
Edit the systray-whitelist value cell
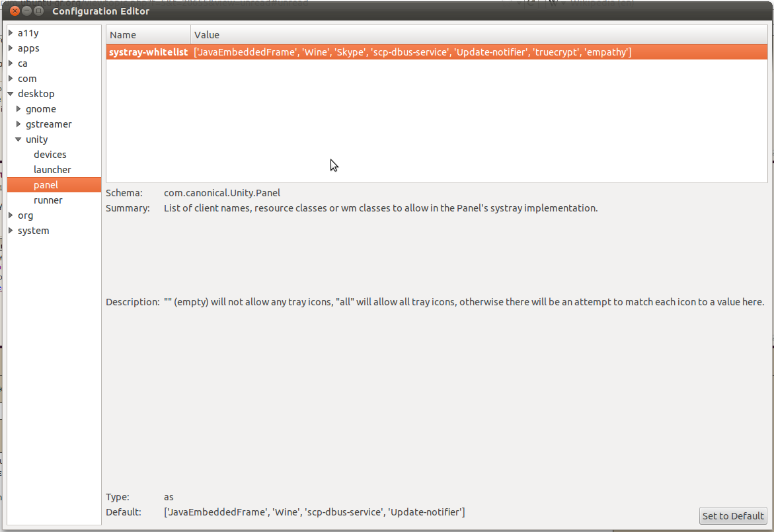(x=413, y=52)
